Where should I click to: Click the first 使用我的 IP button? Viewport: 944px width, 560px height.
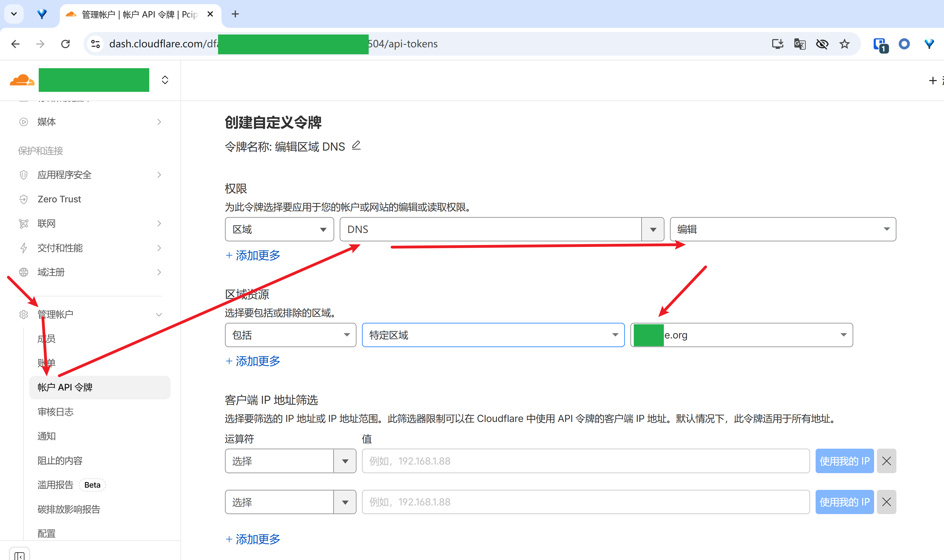click(844, 461)
